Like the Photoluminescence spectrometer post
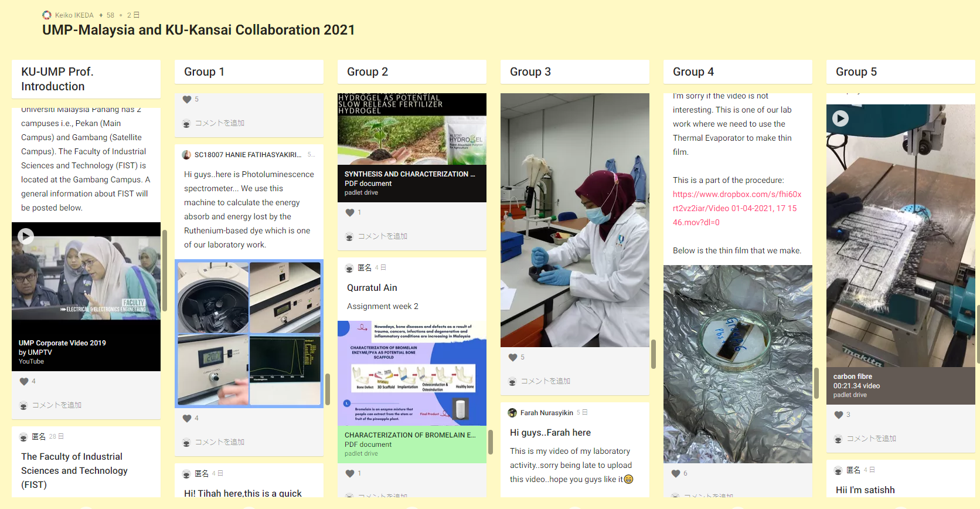 click(187, 419)
